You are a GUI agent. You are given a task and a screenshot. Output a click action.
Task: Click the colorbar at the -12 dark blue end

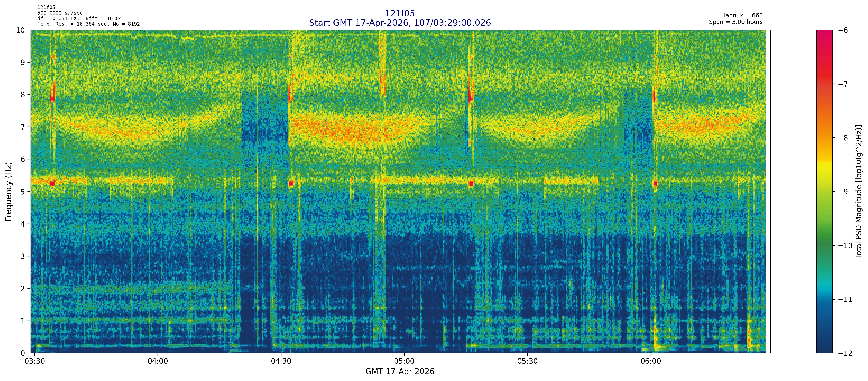click(x=824, y=349)
